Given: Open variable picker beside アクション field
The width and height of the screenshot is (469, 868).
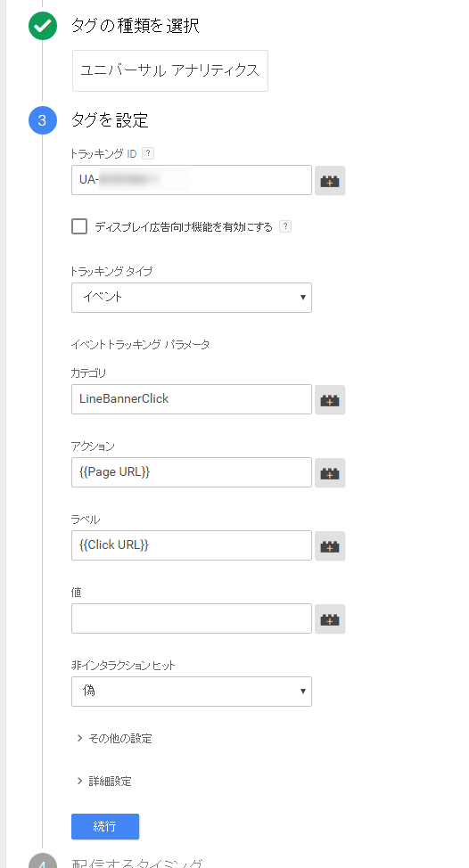Looking at the screenshot, I should pos(330,472).
